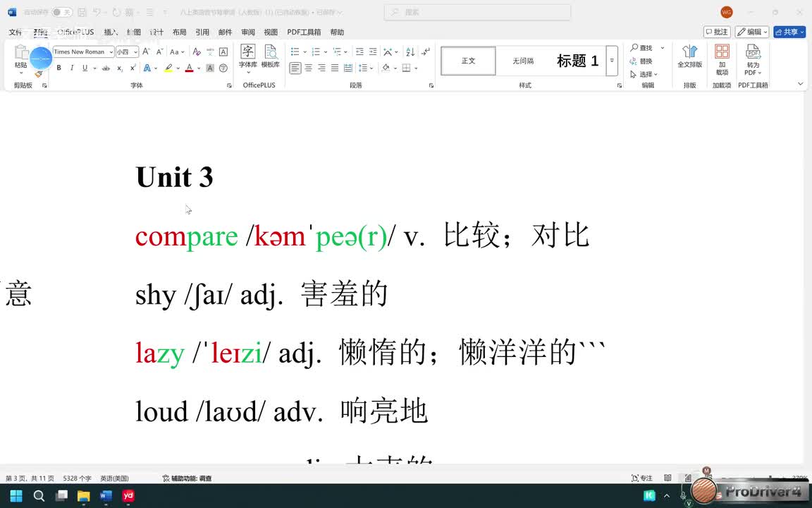Increase paragraph indent

[x=373, y=52]
